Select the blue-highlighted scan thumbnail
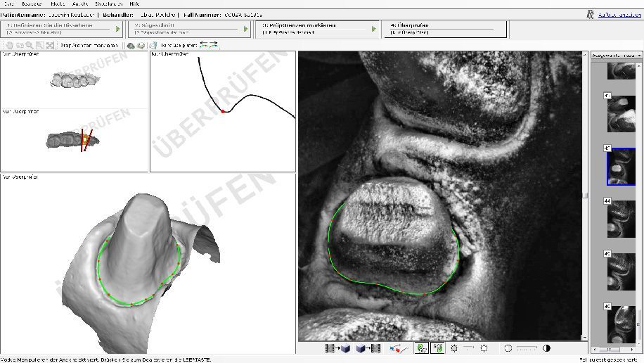Image resolution: width=644 pixels, height=363 pixels. pyautogui.click(x=621, y=167)
